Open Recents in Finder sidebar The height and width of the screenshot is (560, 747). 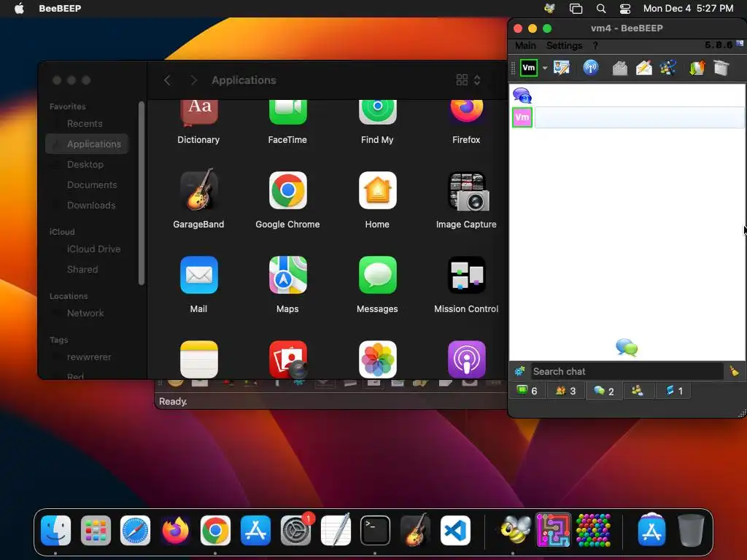coord(85,124)
